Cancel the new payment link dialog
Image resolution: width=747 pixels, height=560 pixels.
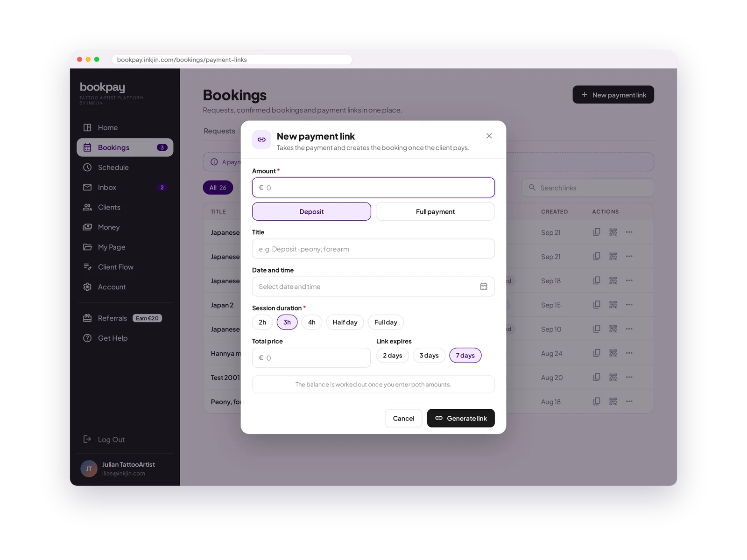(x=403, y=418)
